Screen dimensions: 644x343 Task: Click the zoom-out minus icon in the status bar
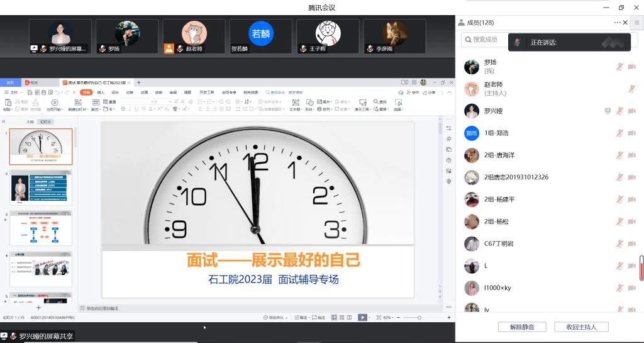tap(398, 318)
